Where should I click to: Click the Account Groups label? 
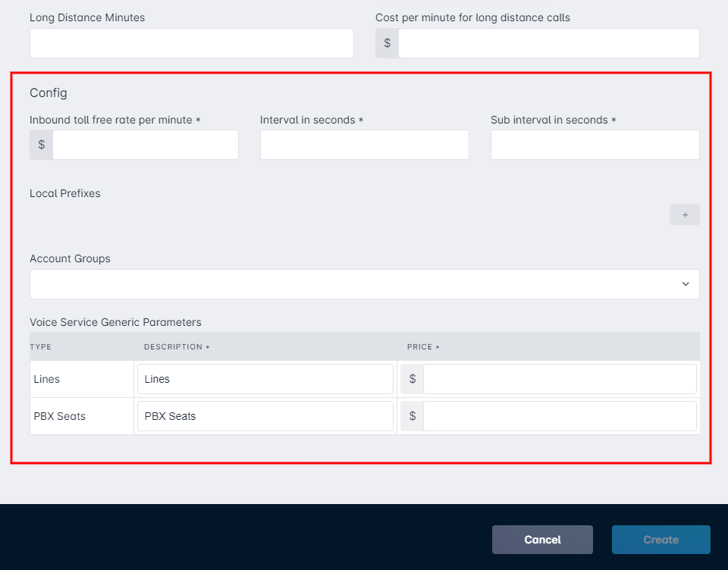click(70, 258)
